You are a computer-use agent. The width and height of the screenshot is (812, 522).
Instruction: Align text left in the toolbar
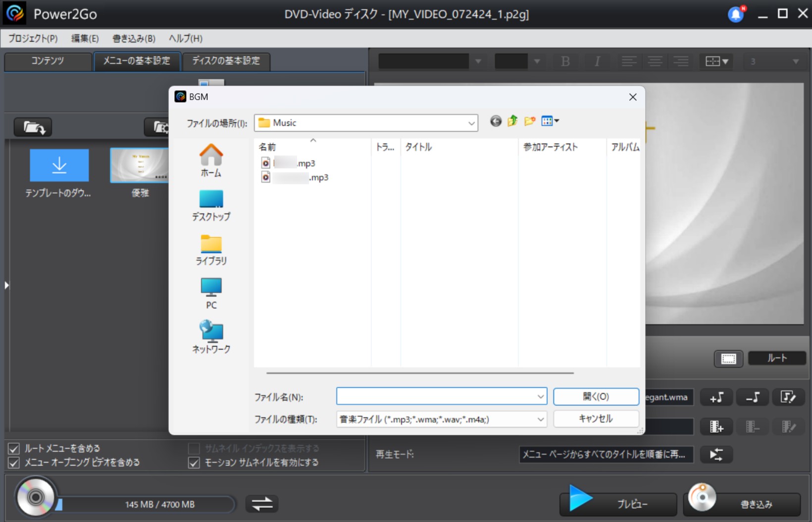click(x=629, y=61)
